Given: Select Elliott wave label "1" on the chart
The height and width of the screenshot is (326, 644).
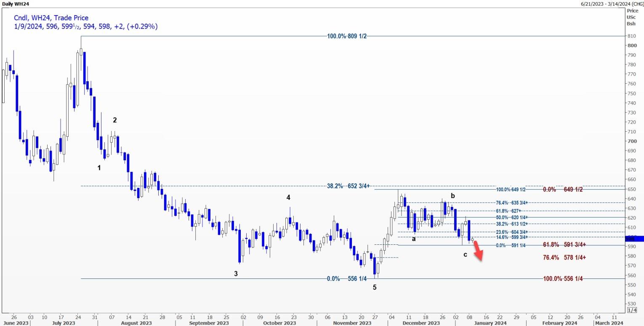Looking at the screenshot, I should [99, 168].
